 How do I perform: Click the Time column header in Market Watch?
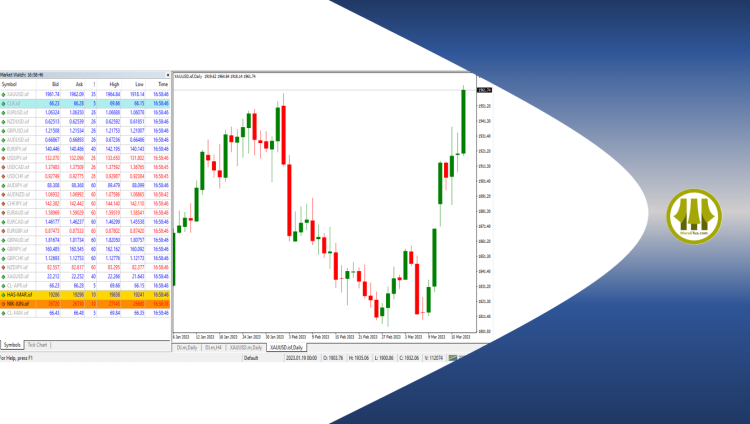(x=161, y=84)
